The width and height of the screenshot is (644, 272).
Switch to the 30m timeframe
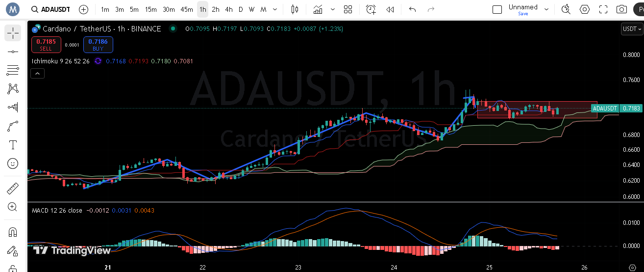169,9
